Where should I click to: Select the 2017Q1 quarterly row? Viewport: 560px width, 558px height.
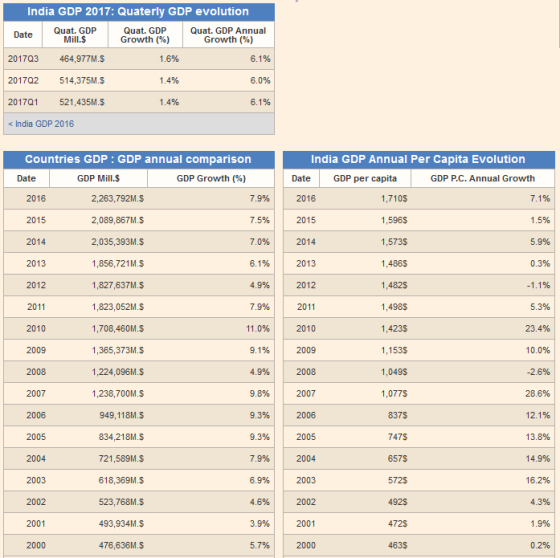[139, 102]
